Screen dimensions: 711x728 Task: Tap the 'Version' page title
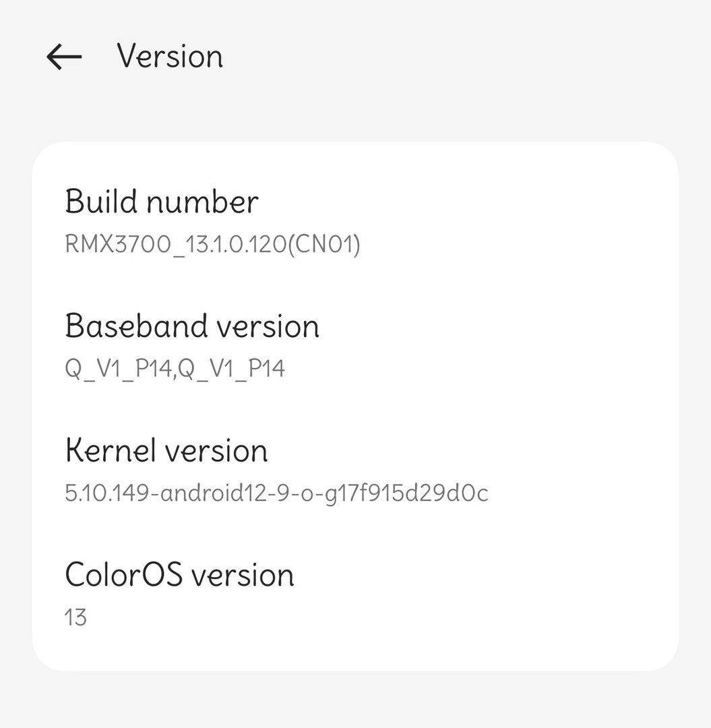pos(170,56)
